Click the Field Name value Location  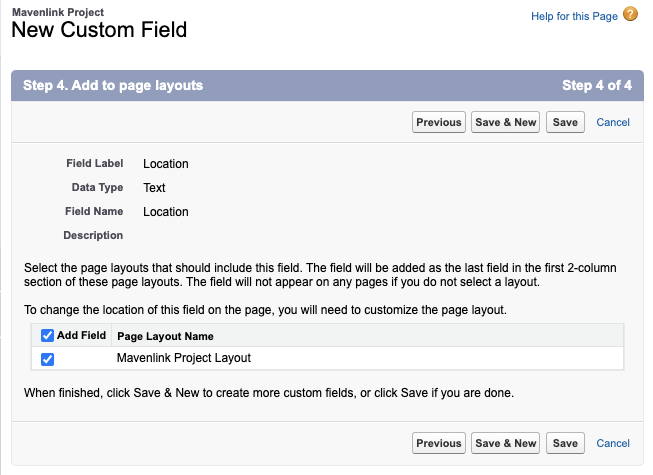coord(166,212)
